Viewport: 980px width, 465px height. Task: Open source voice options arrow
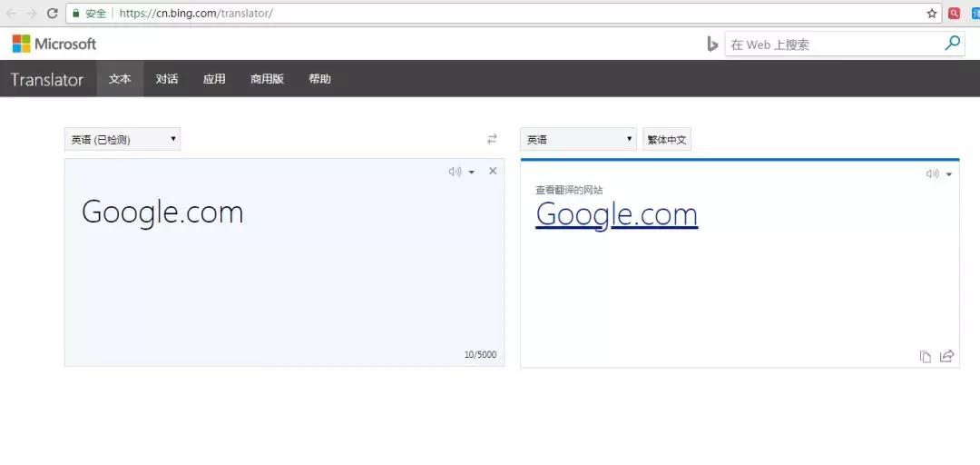471,173
